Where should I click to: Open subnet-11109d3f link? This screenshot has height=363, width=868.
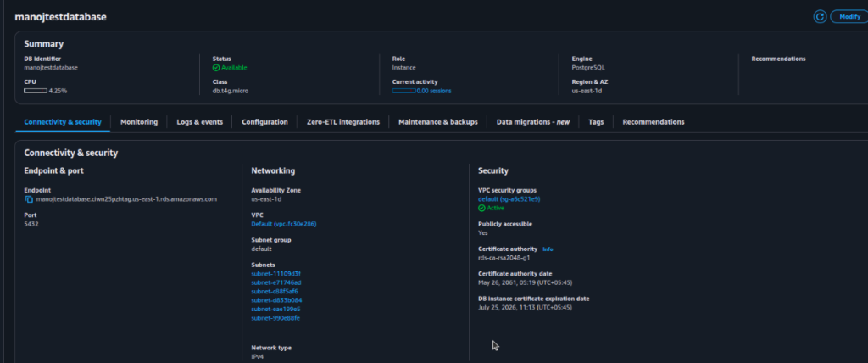click(276, 274)
